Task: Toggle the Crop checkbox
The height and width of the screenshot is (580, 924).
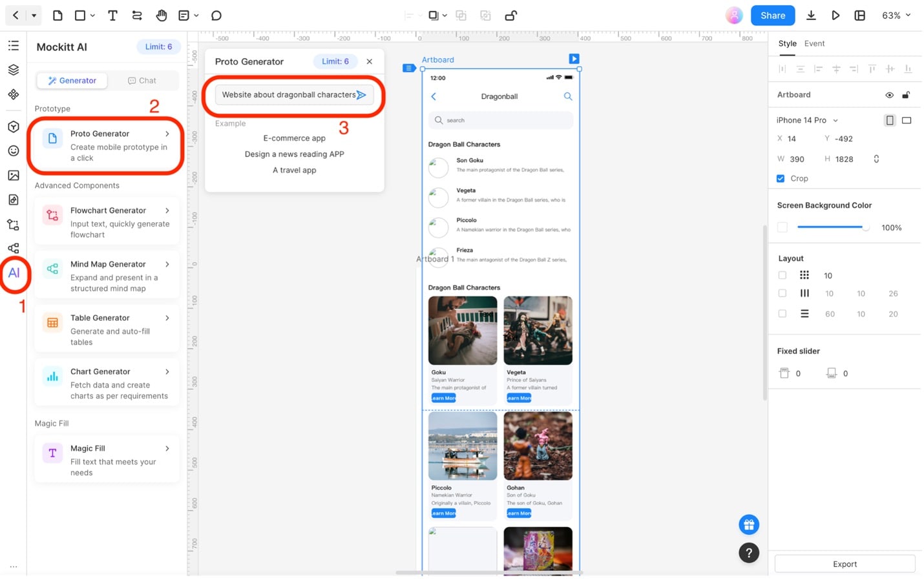Action: click(781, 178)
